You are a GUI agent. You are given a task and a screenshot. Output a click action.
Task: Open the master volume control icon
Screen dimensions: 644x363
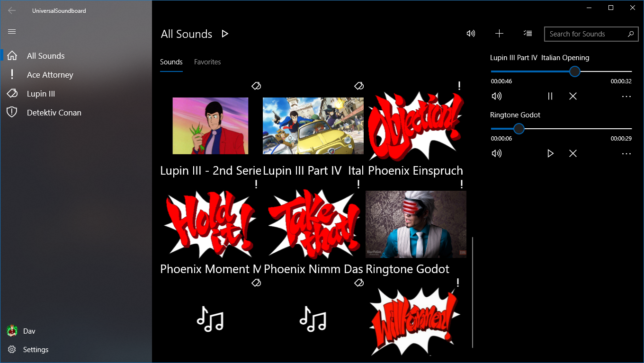pos(471,34)
